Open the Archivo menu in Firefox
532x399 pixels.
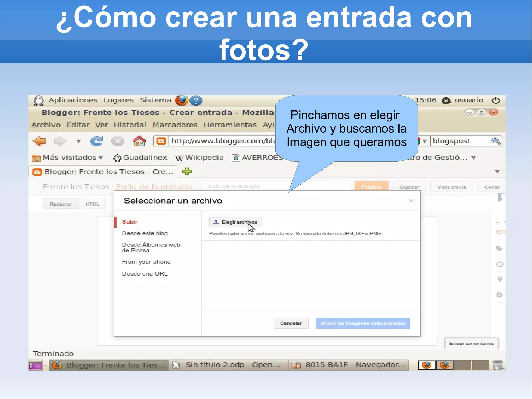point(46,125)
